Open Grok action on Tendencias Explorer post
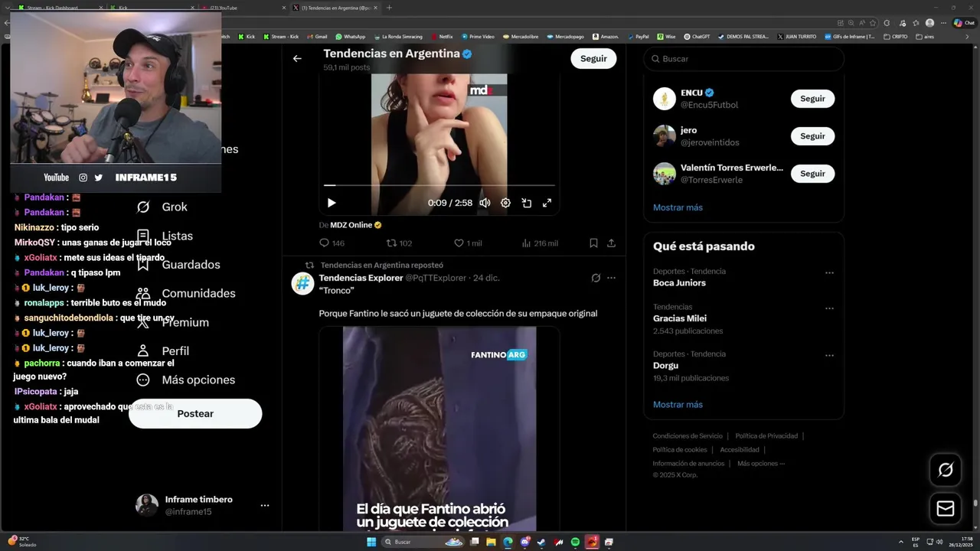 tap(596, 278)
